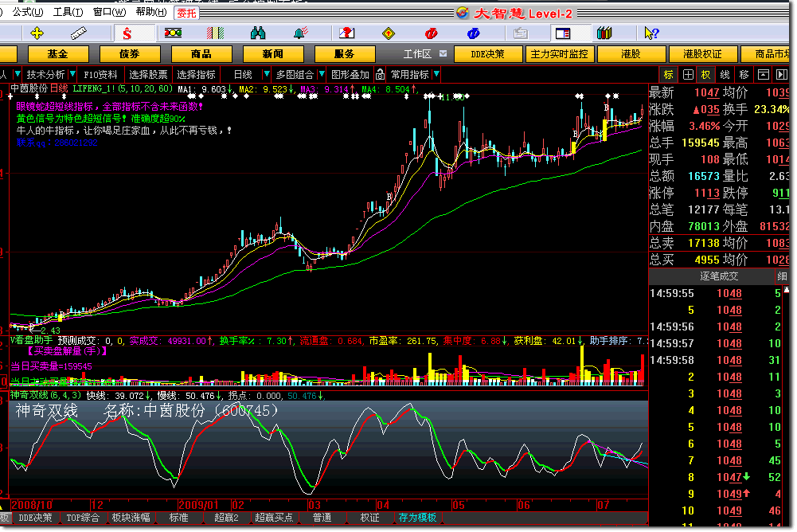
Task: Toggle the 细 detail button
Action: (x=782, y=276)
